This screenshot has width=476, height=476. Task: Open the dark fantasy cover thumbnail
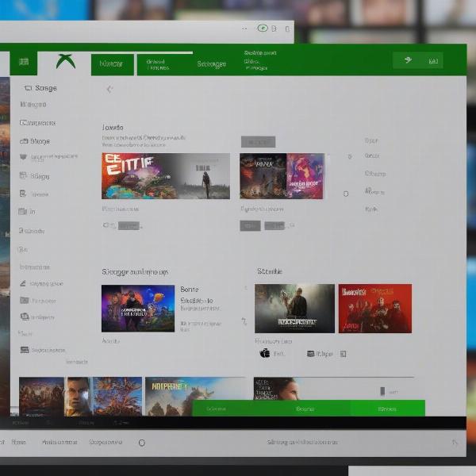click(263, 176)
